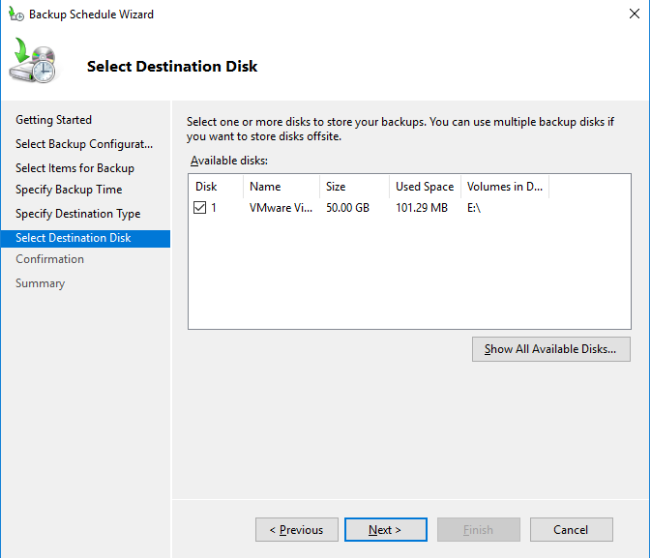Sort by the Name column header

tap(281, 187)
